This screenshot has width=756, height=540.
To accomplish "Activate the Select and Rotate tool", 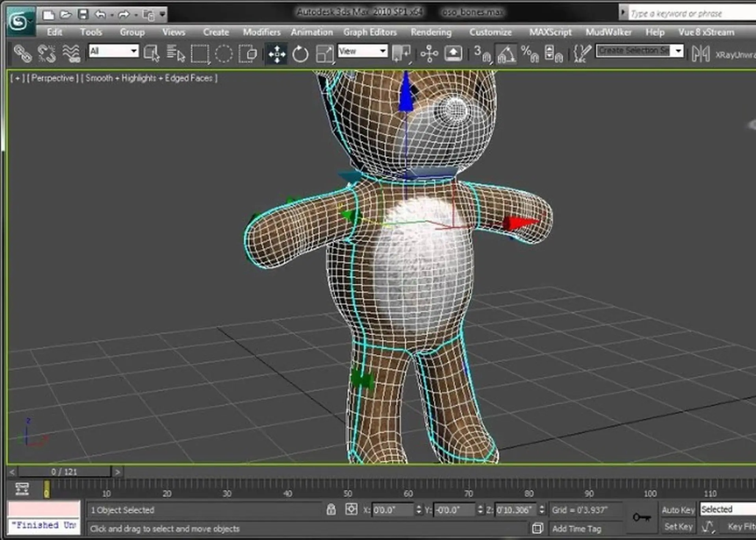I will pyautogui.click(x=300, y=54).
